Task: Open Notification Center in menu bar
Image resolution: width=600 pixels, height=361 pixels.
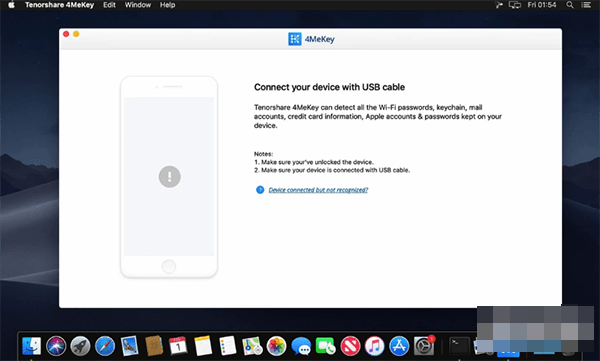Action: point(586,5)
